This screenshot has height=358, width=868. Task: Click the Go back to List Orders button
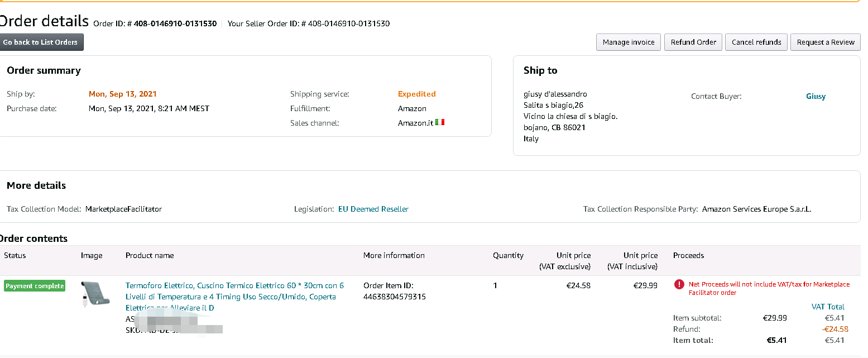(x=41, y=42)
